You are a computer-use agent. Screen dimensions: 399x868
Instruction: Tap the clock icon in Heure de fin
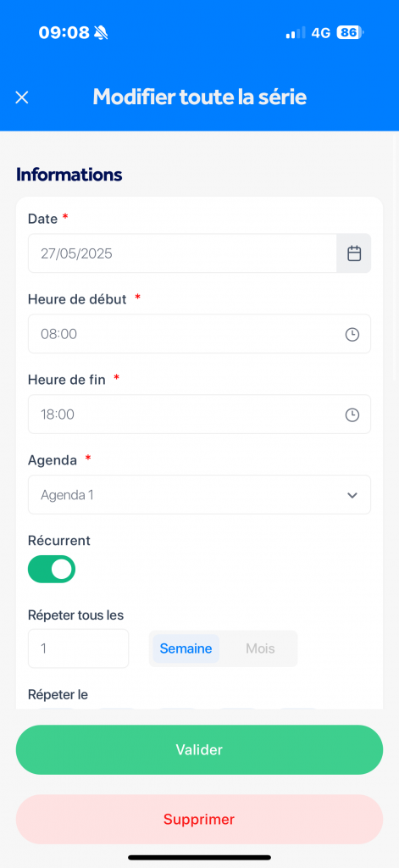tap(352, 415)
